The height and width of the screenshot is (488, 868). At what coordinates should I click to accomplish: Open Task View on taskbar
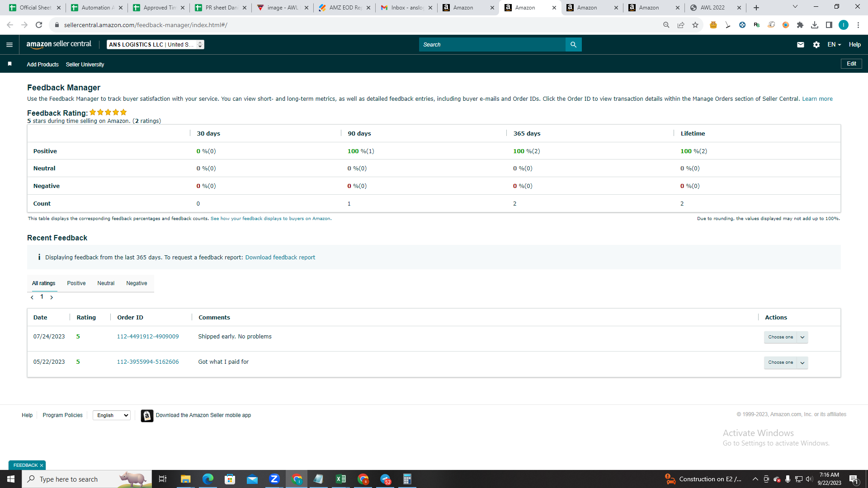tap(163, 479)
